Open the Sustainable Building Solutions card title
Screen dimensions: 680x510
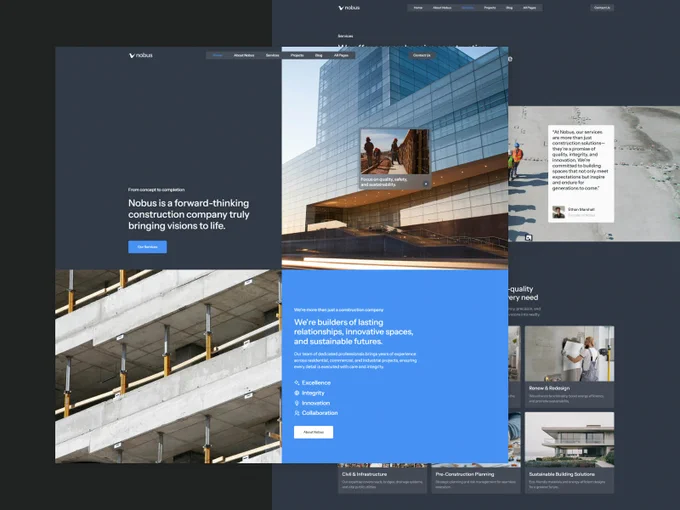(562, 474)
